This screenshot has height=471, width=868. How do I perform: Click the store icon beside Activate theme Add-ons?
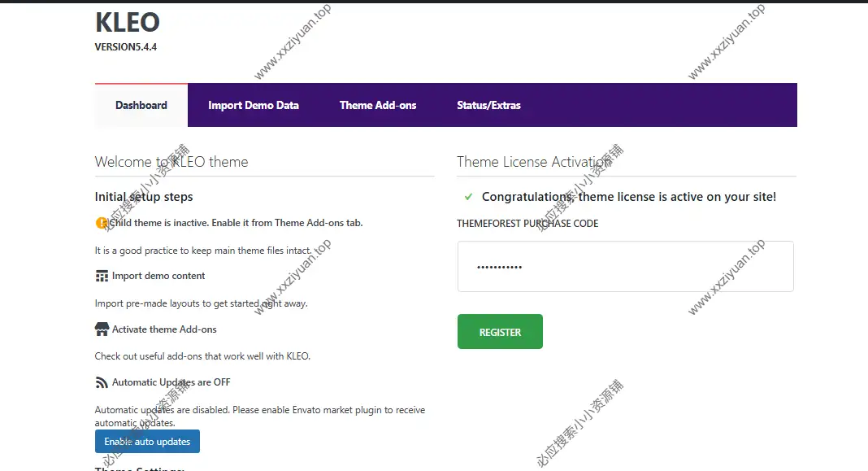pos(102,329)
